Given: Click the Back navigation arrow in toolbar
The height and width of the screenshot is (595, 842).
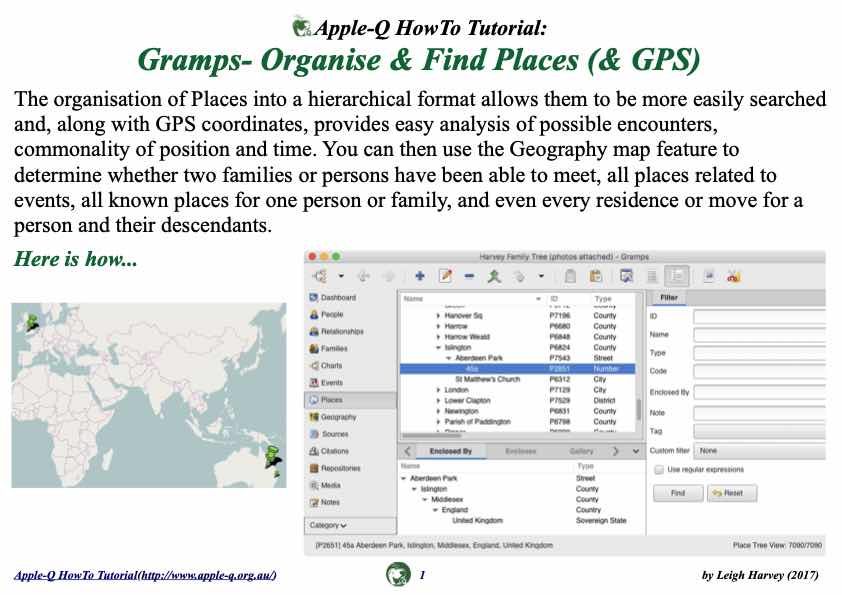Looking at the screenshot, I should click(x=364, y=276).
